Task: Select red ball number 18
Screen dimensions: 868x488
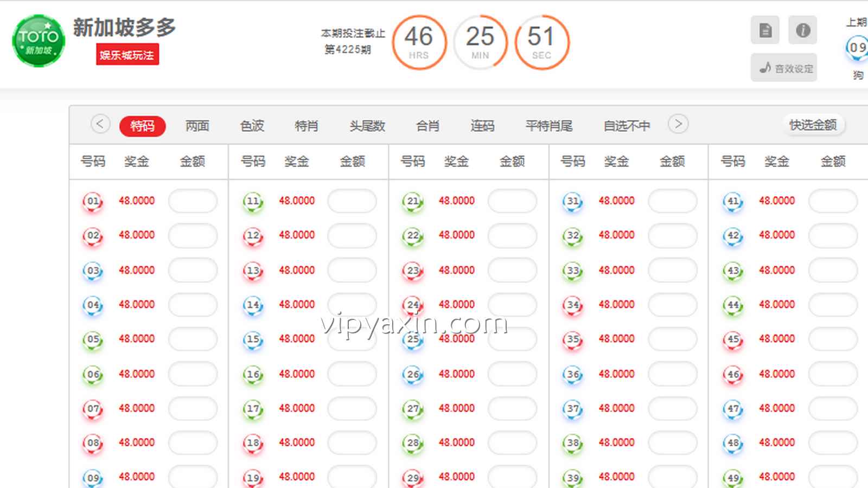Action: tap(253, 443)
